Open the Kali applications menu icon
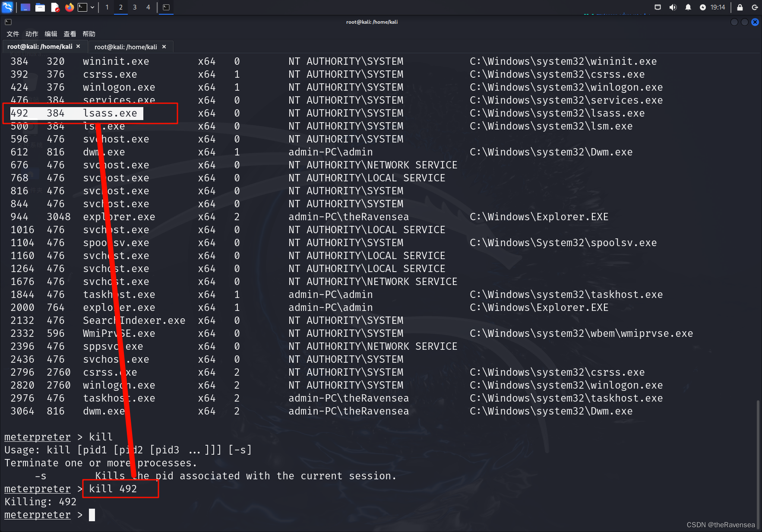This screenshot has width=762, height=532. click(7, 7)
